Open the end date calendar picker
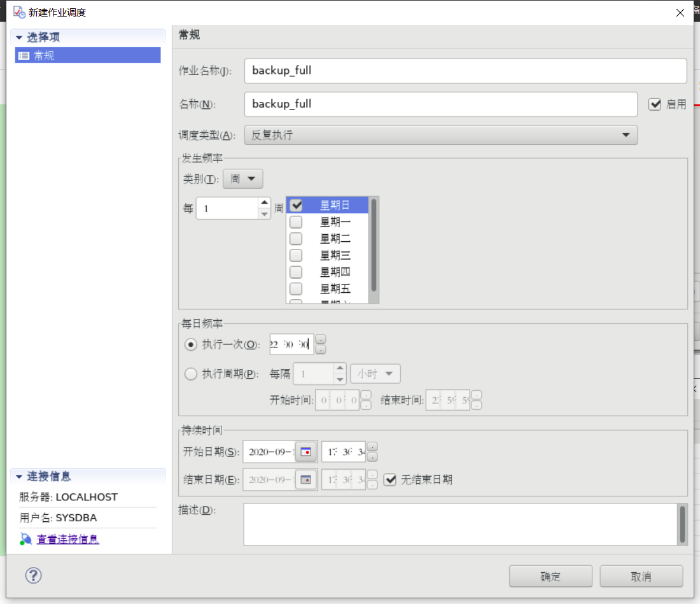This screenshot has width=700, height=604. [306, 479]
